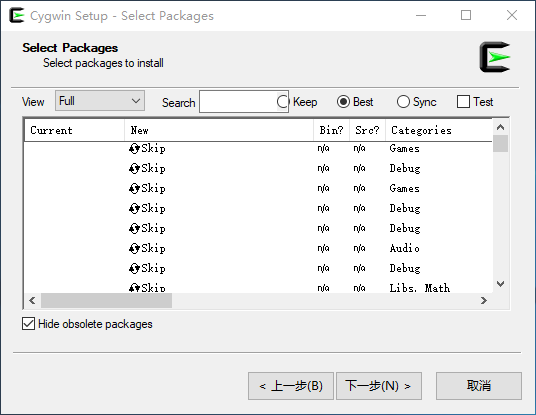This screenshot has width=536, height=415.
Task: Click Skip icon in the Libs, Math row
Action: point(134,288)
